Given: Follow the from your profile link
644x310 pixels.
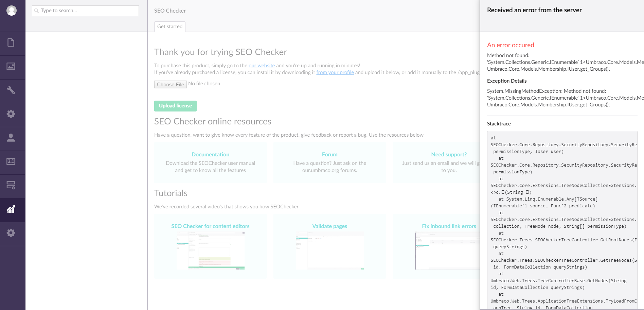Looking at the screenshot, I should coord(335,72).
